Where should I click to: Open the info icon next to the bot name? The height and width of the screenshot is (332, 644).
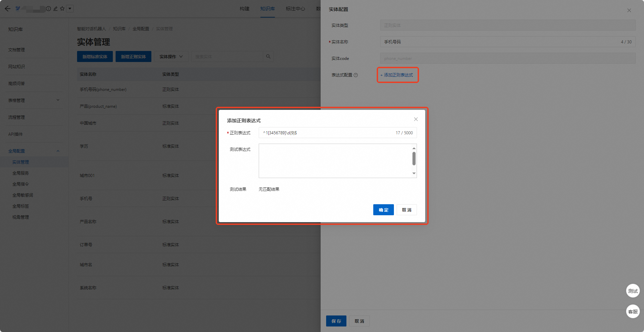pyautogui.click(x=49, y=9)
